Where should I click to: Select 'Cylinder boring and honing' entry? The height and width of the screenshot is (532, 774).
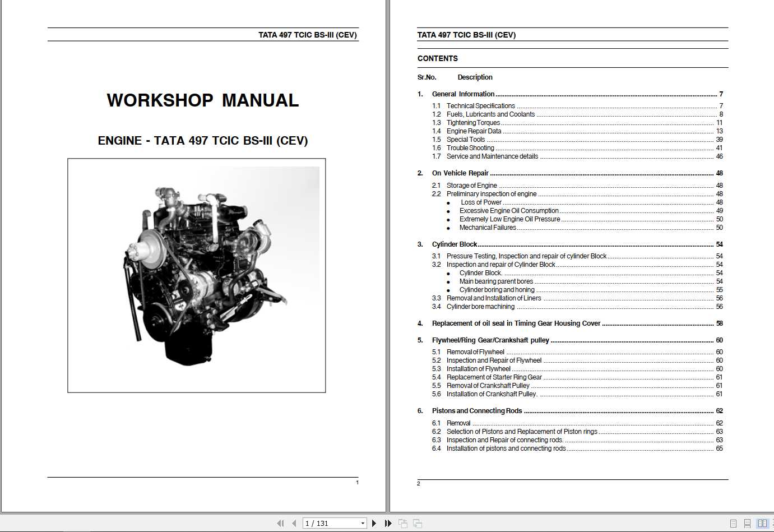pos(585,290)
